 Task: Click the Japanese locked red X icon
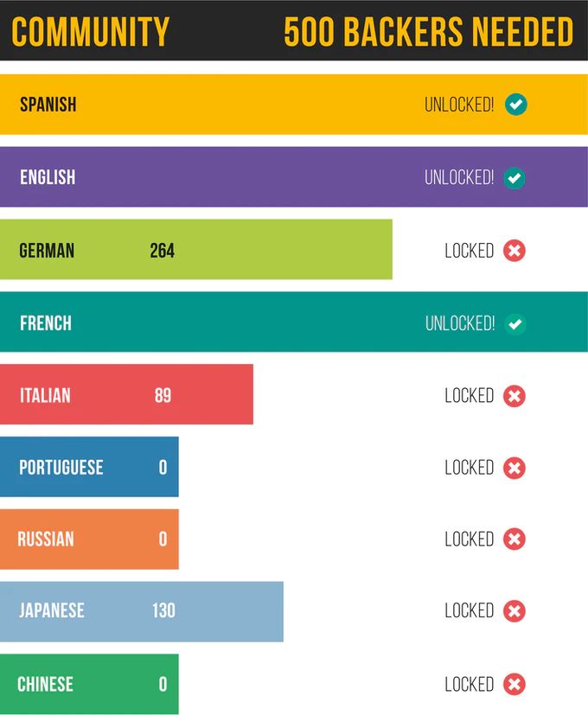[x=514, y=611]
